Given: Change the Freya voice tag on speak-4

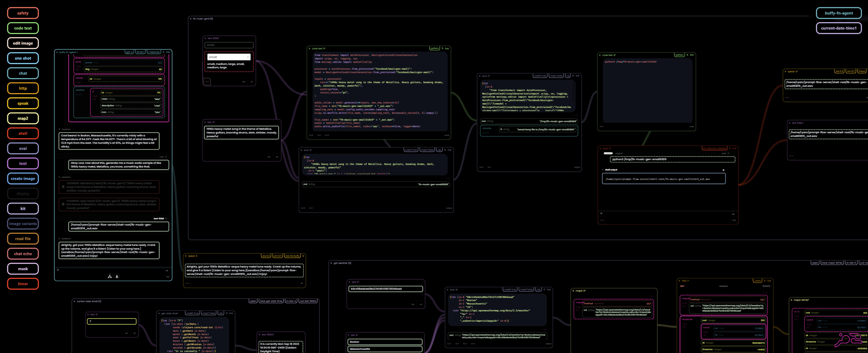Looking at the screenshot, I should [x=861, y=71].
